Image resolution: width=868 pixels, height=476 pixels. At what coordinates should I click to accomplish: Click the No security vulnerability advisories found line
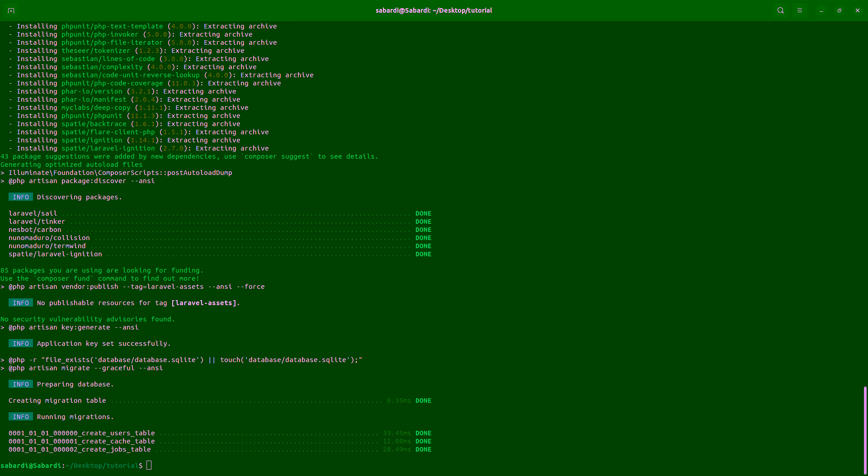[x=87, y=319]
